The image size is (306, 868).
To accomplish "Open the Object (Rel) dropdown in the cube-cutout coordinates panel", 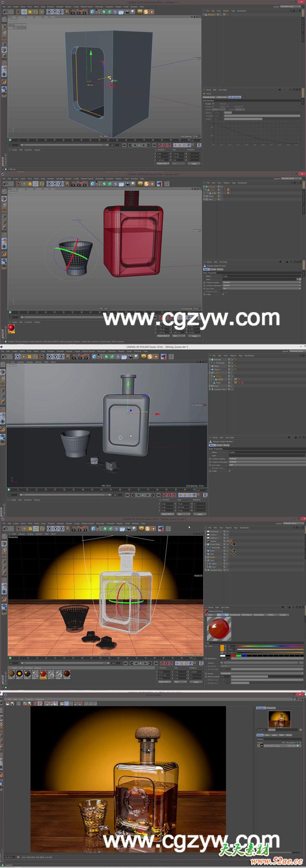I will (163, 163).
